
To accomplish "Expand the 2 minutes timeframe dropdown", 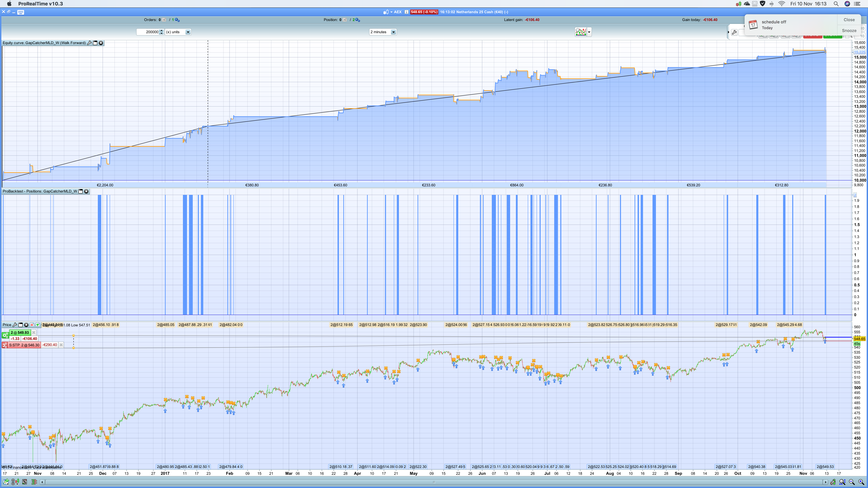I will coord(393,32).
